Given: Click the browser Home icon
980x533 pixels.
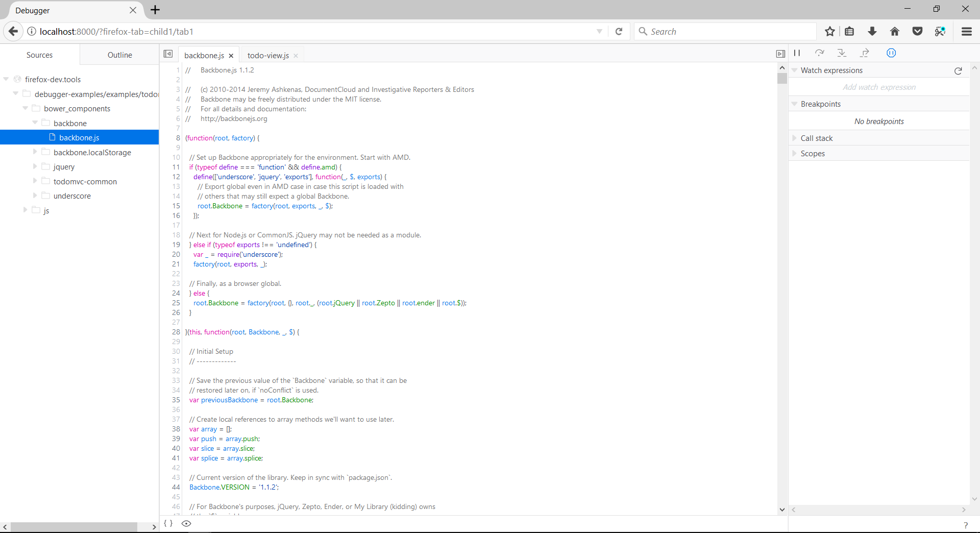Looking at the screenshot, I should [x=894, y=32].
